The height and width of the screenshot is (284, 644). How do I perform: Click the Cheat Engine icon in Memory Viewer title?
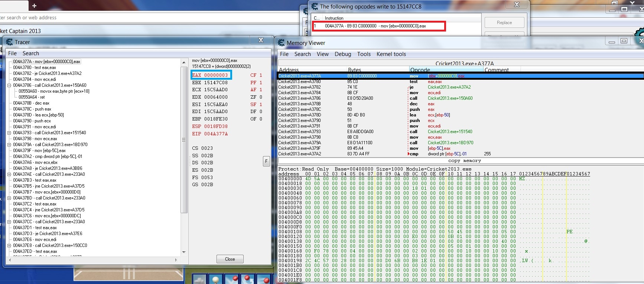[282, 43]
